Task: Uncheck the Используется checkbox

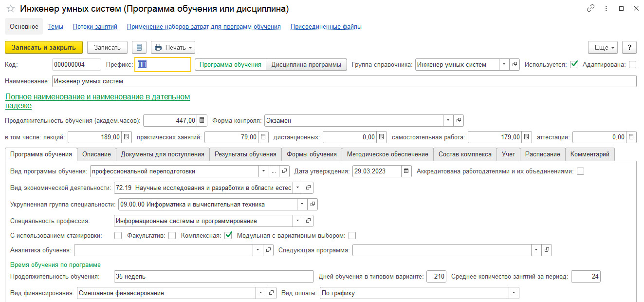Action: (574, 64)
